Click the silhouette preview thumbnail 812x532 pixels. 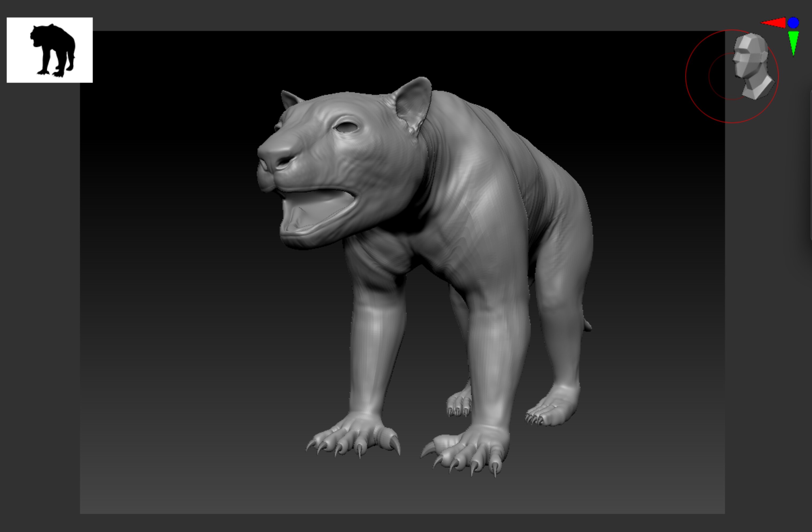pos(49,50)
